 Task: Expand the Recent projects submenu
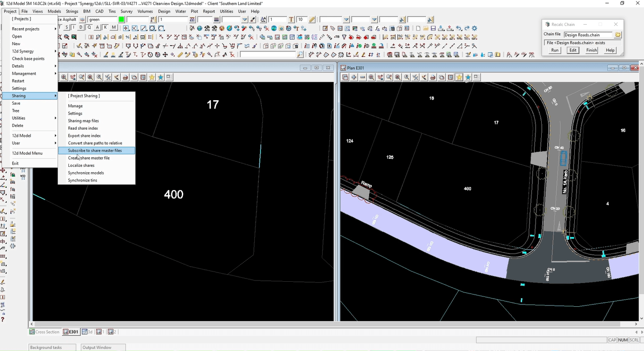30,29
